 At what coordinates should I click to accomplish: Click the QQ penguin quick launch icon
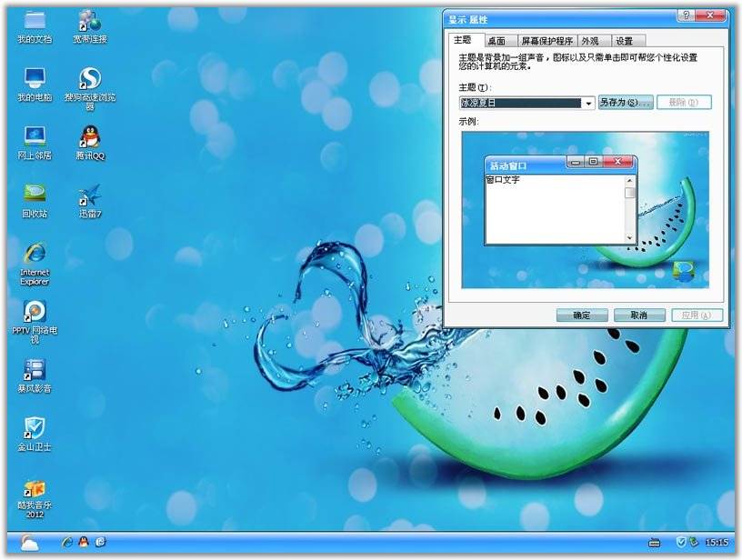84,542
